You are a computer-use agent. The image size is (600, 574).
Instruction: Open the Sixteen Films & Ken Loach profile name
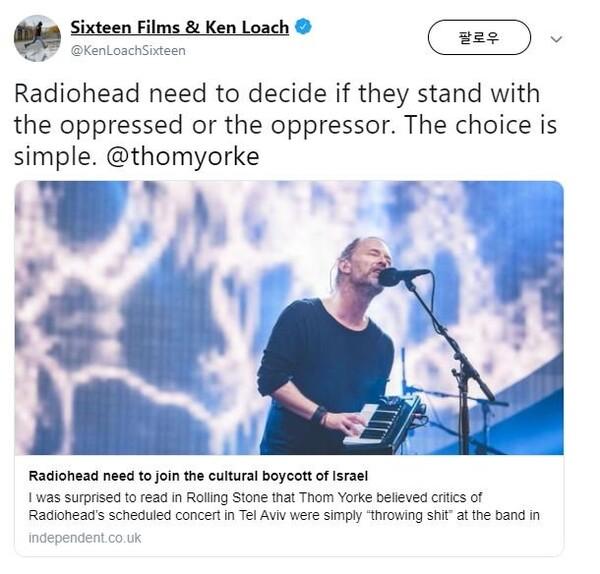[x=179, y=27]
